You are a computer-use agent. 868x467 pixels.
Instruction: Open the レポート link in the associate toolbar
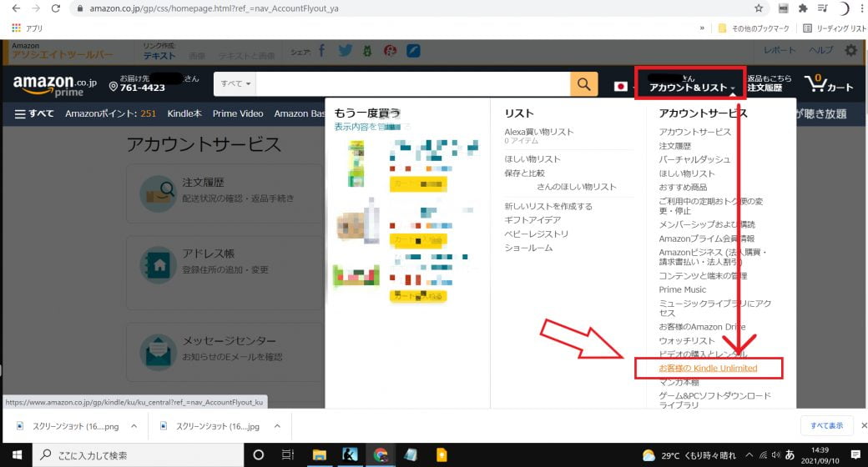(780, 50)
